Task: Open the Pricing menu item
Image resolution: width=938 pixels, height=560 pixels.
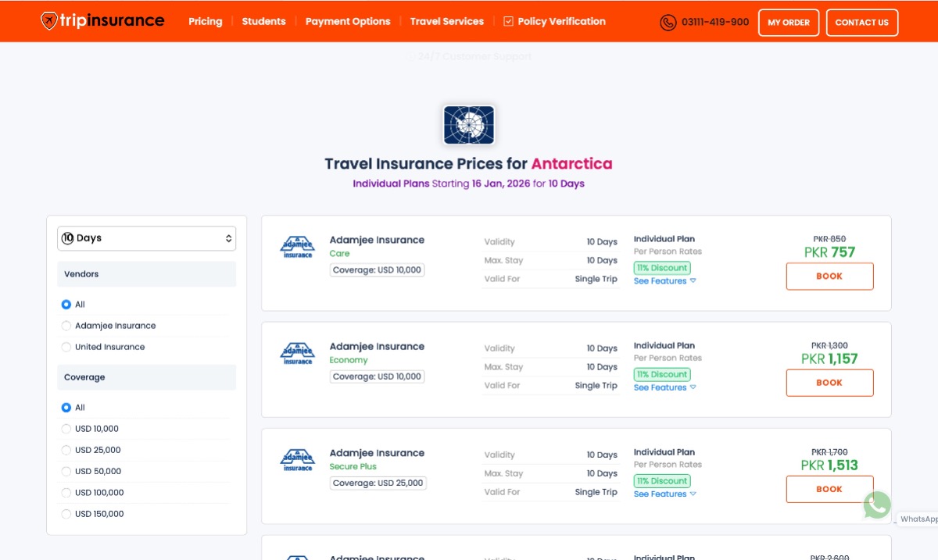Action: coord(205,22)
